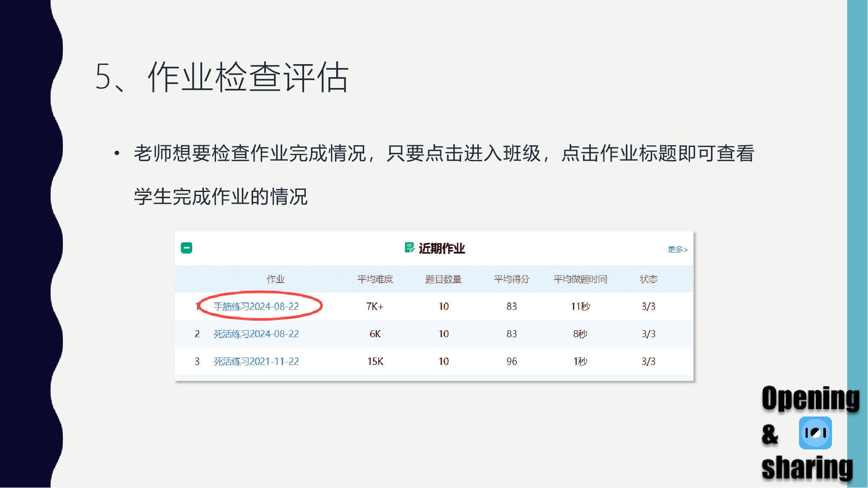Click the 平均难度 column header

(375, 279)
